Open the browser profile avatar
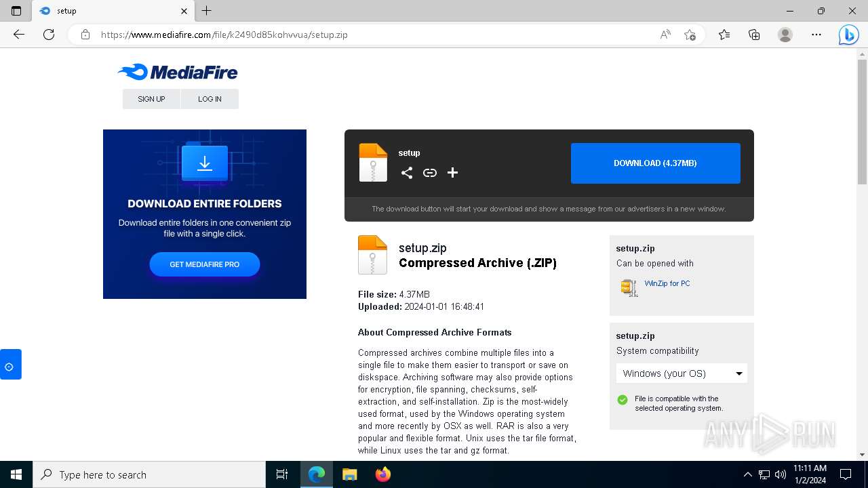The image size is (868, 488). (x=785, y=35)
